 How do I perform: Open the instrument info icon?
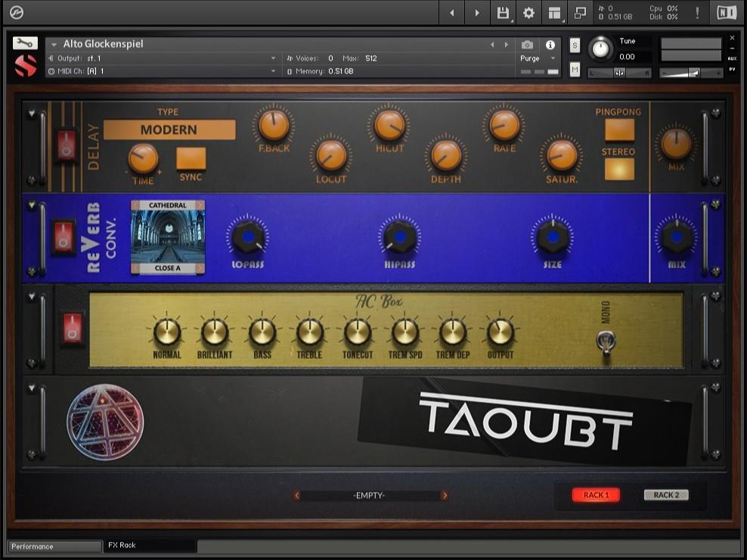point(550,45)
